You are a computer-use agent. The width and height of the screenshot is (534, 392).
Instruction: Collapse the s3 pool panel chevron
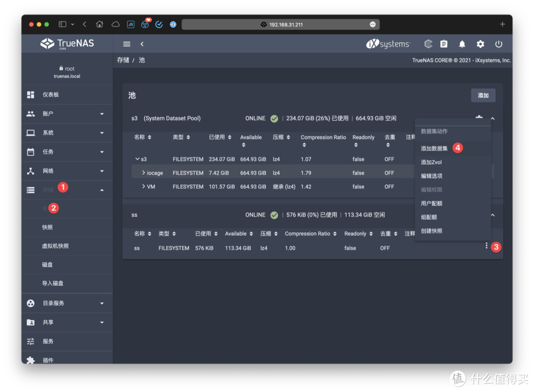point(493,119)
